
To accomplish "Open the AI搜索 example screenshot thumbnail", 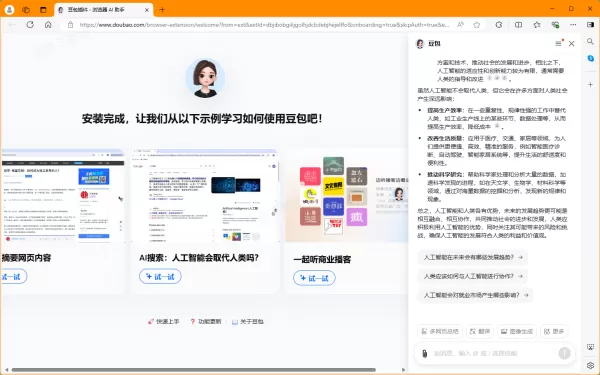I will pos(205,196).
